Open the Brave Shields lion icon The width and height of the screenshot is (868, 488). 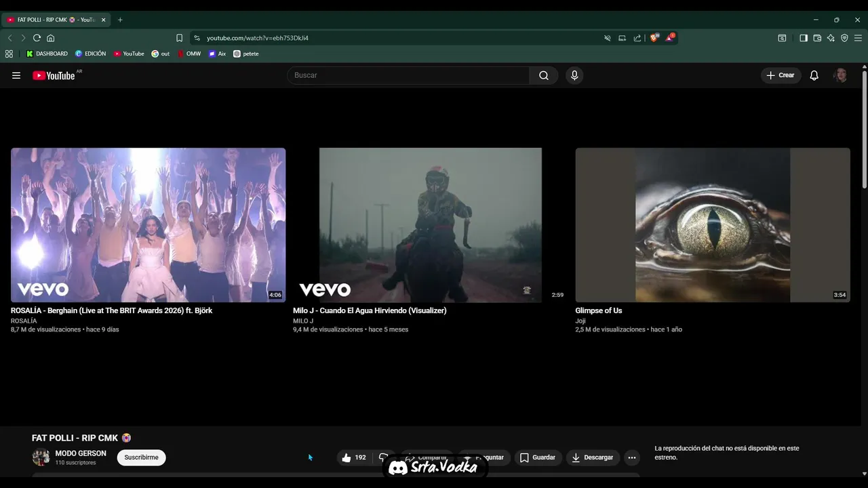(x=654, y=38)
